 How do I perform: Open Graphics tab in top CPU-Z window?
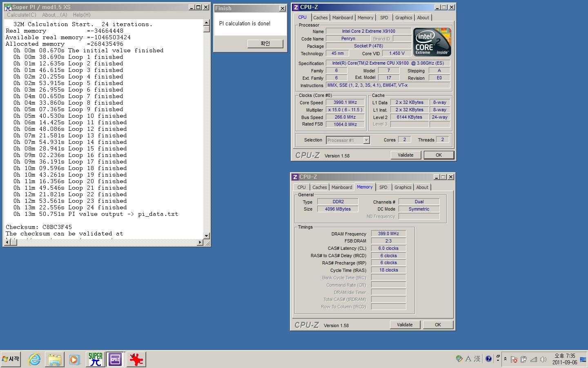[404, 18]
